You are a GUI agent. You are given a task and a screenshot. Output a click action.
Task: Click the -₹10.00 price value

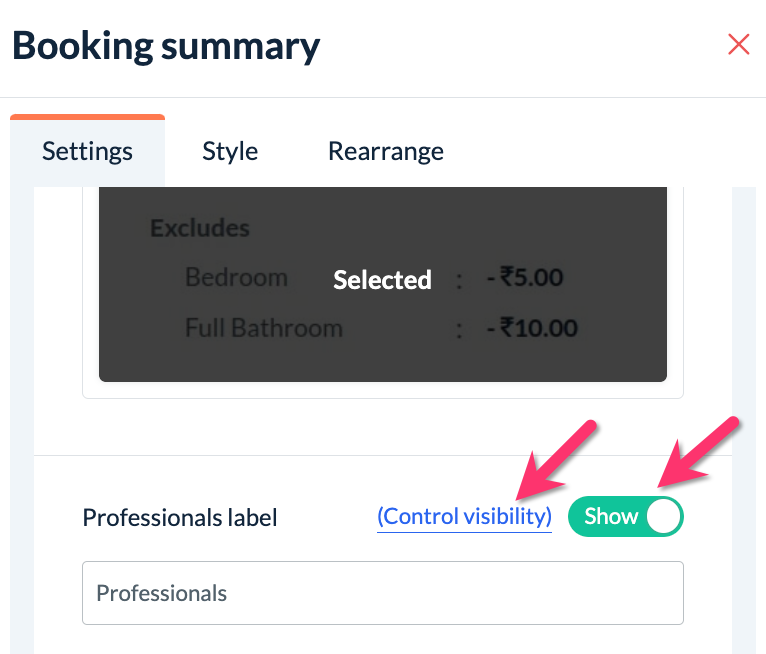532,328
